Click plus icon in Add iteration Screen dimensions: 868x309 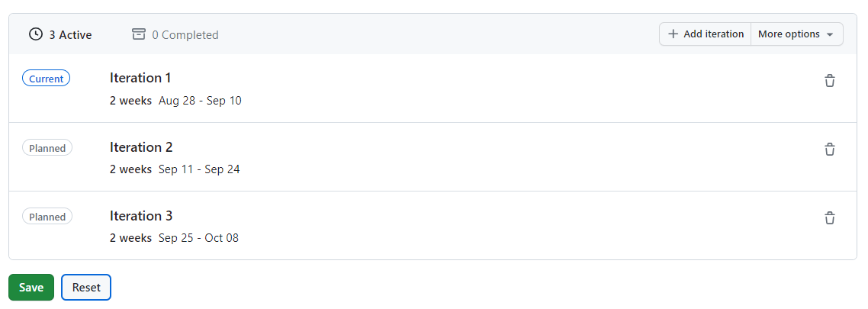673,34
